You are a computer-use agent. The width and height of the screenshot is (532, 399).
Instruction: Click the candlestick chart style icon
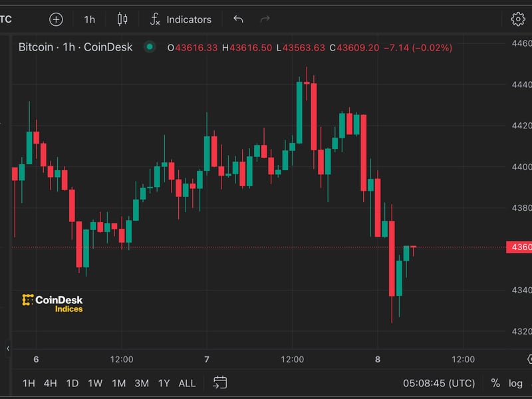(122, 19)
